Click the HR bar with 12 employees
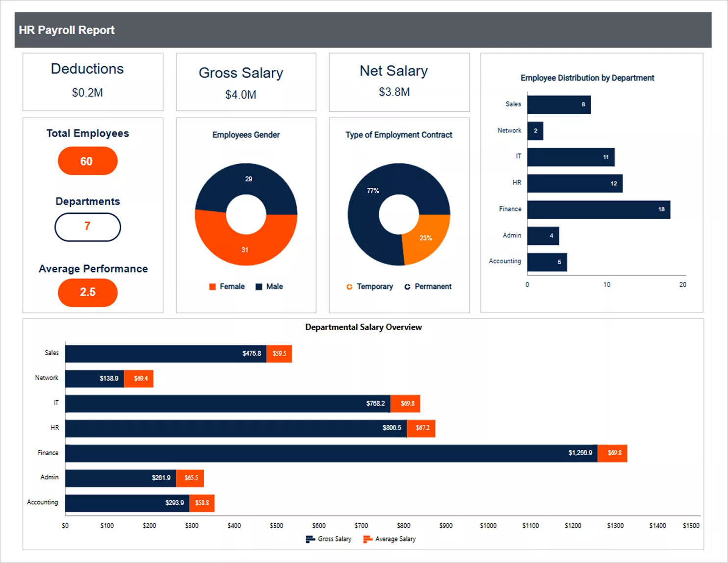Viewport: 728px width, 563px height. pyautogui.click(x=575, y=183)
